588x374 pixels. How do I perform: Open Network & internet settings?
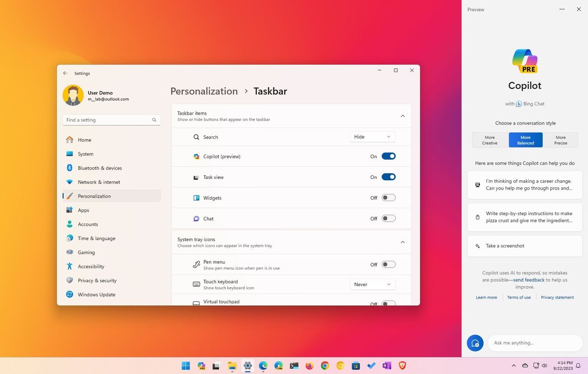click(x=112, y=182)
